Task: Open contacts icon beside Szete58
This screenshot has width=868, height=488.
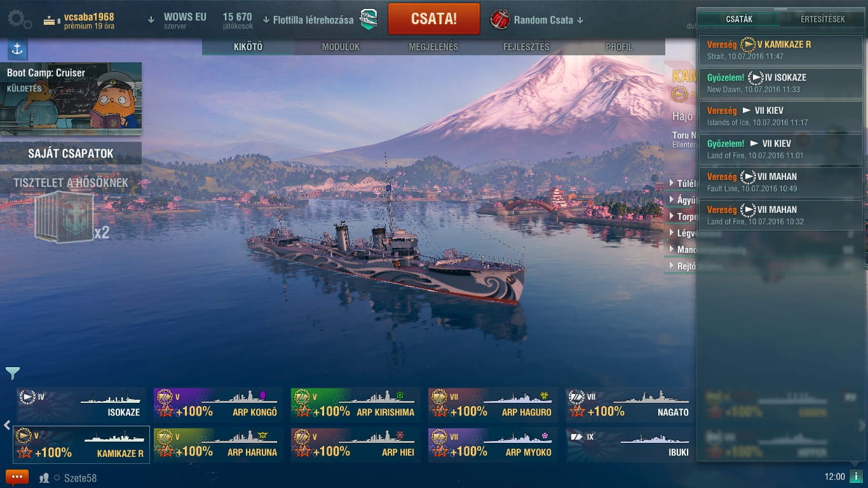Action: pos(44,478)
